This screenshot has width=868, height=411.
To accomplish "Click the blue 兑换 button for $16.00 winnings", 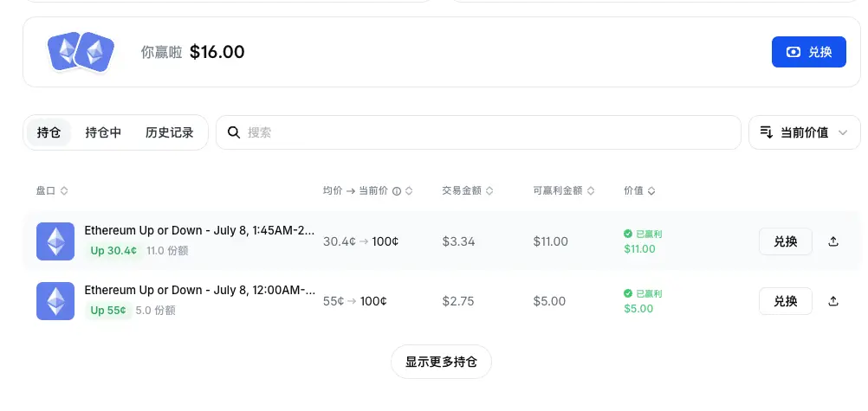I will click(809, 52).
